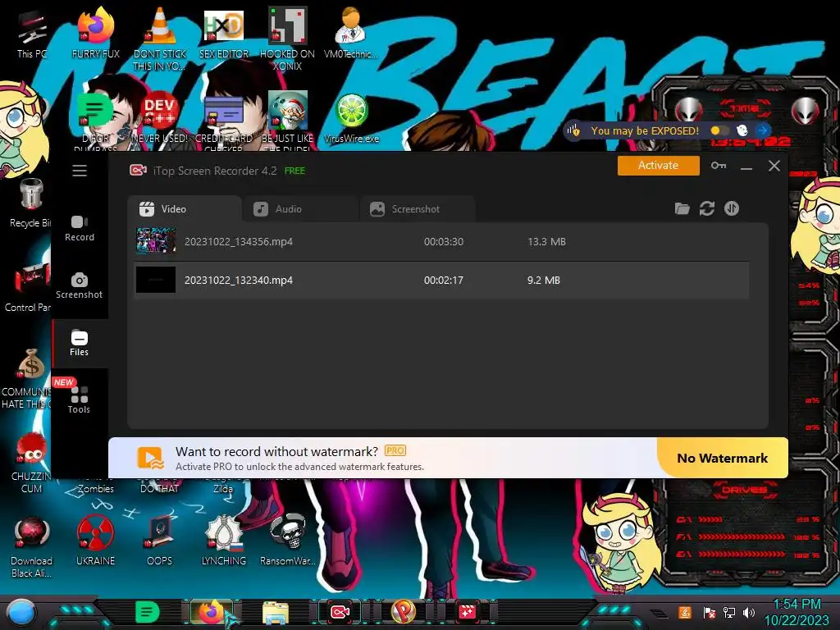The image size is (840, 630).
Task: Open the OOPS desktop icon
Action: pyautogui.click(x=160, y=540)
